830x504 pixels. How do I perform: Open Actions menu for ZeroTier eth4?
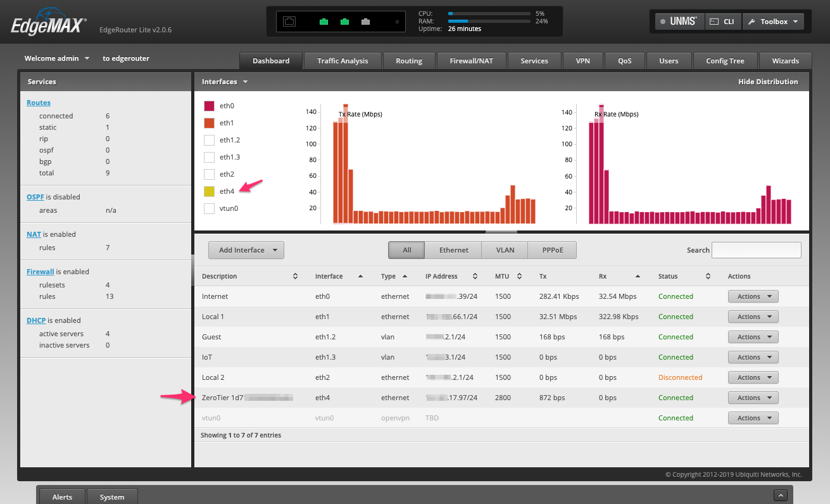pos(753,398)
